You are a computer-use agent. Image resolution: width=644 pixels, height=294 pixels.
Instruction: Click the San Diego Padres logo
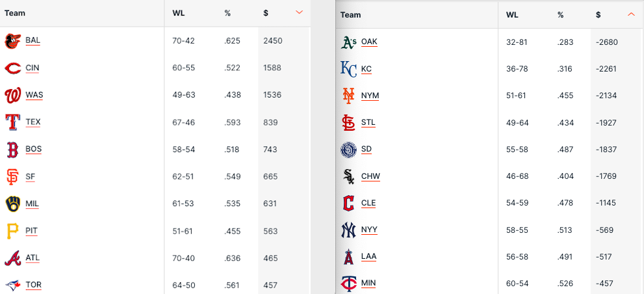pyautogui.click(x=349, y=150)
